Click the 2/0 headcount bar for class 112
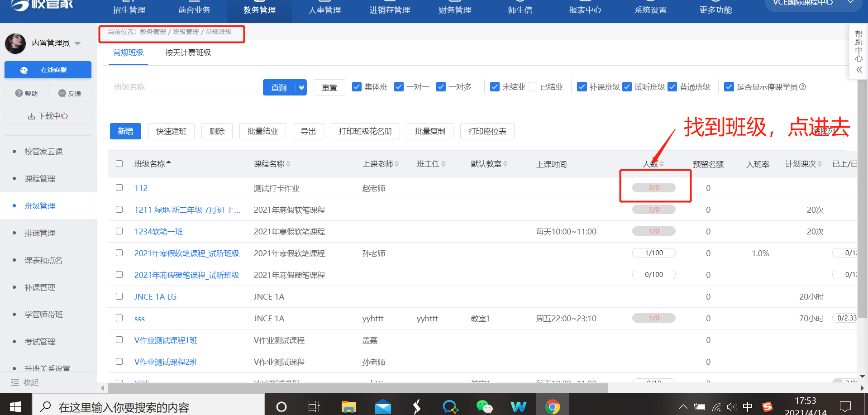 pyautogui.click(x=654, y=187)
